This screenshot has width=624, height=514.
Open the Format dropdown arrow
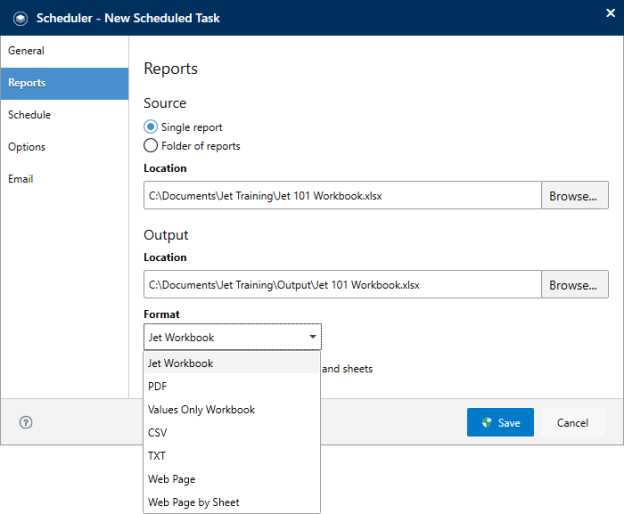point(313,337)
